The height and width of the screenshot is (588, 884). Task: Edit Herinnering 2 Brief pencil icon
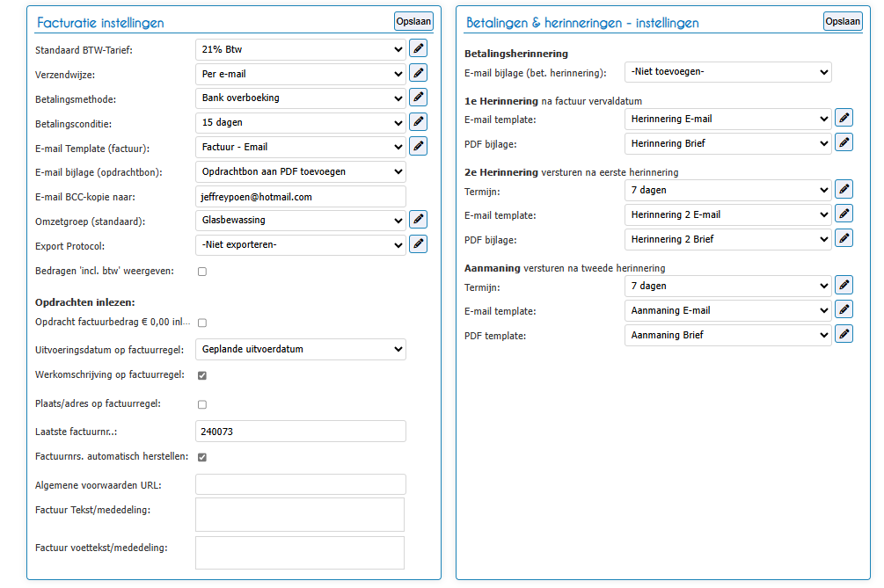[844, 239]
